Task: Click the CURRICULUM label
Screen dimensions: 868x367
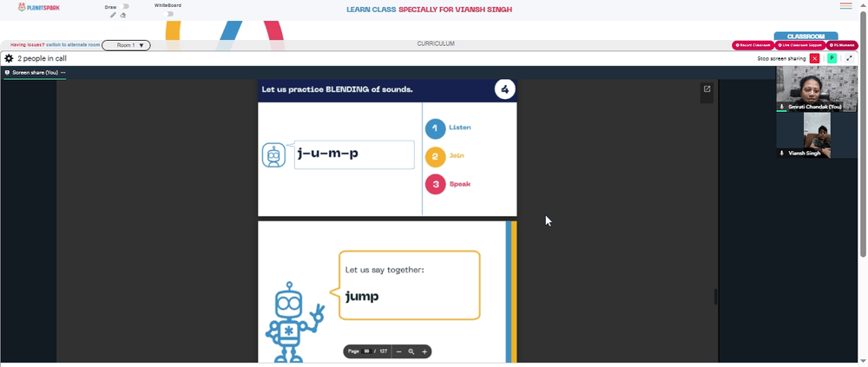Action: click(436, 43)
